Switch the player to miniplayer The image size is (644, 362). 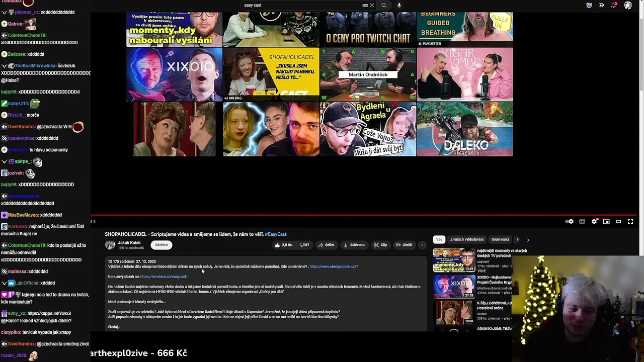pyautogui.click(x=606, y=221)
